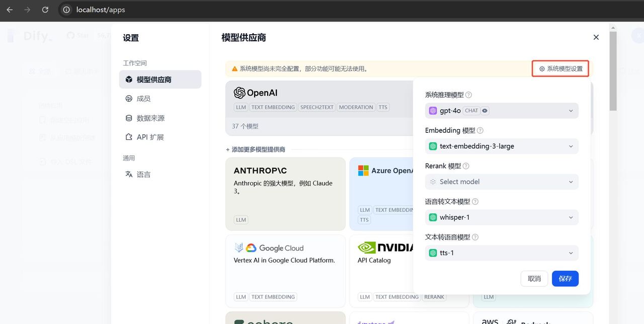Open the Rerank 模型 Select model dropdown
This screenshot has width=644, height=324.
[x=501, y=182]
